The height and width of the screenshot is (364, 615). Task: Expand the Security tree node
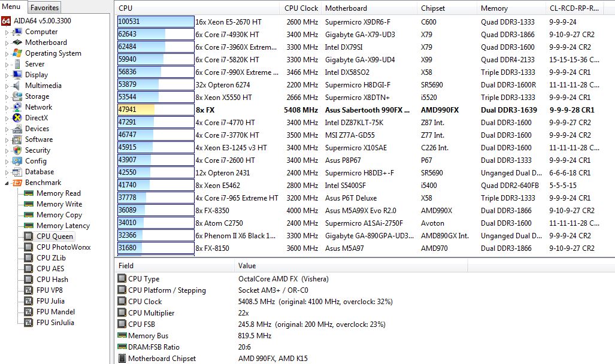(x=7, y=151)
